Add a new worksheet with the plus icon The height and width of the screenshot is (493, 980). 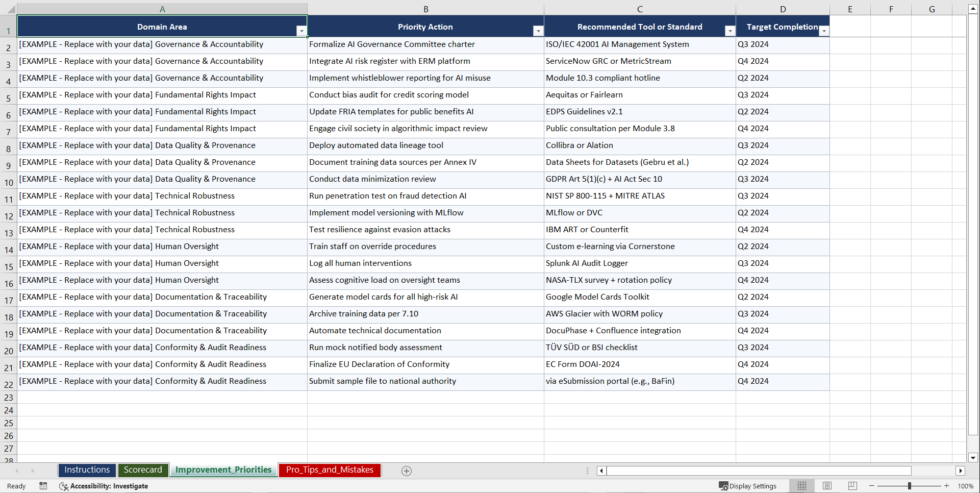click(x=407, y=471)
